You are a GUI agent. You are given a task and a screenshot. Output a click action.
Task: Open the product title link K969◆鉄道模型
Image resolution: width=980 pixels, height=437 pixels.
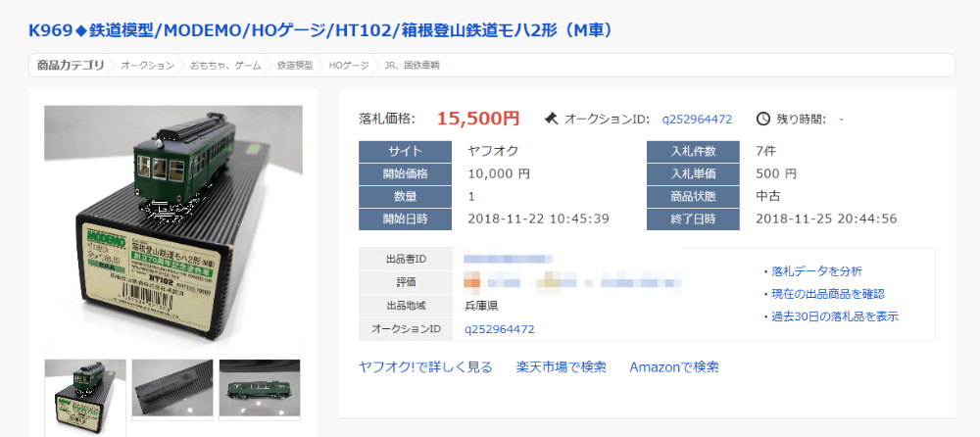tap(320, 30)
